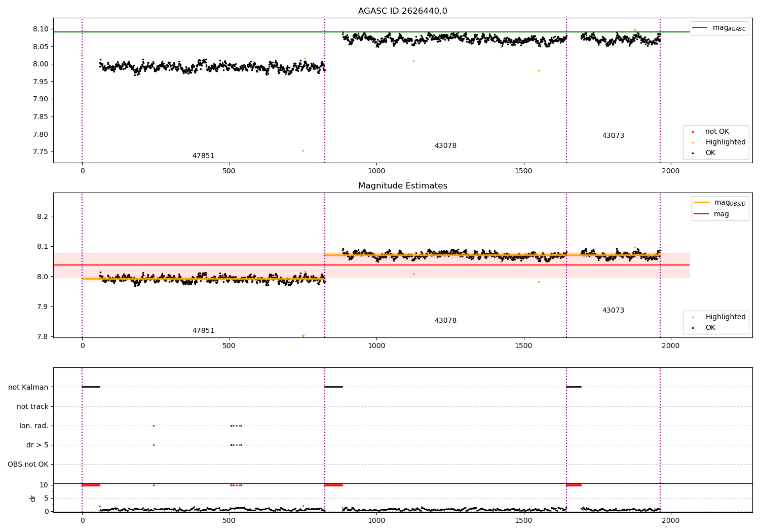Click the 7.9 tick label in Magnitude Estimates
Image resolution: width=760 pixels, height=532 pixels.
point(43,307)
